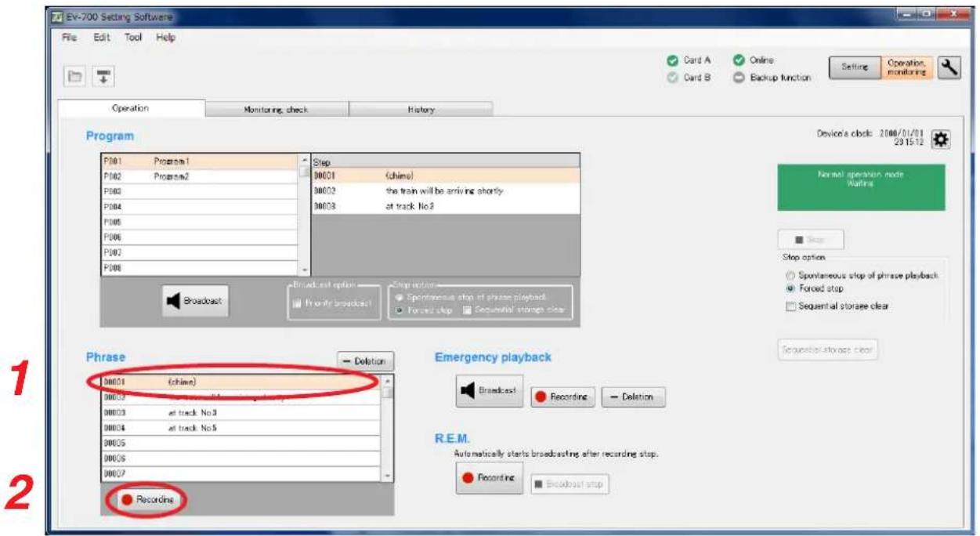
Task: Select empty phrase row 00005
Action: 241,443
